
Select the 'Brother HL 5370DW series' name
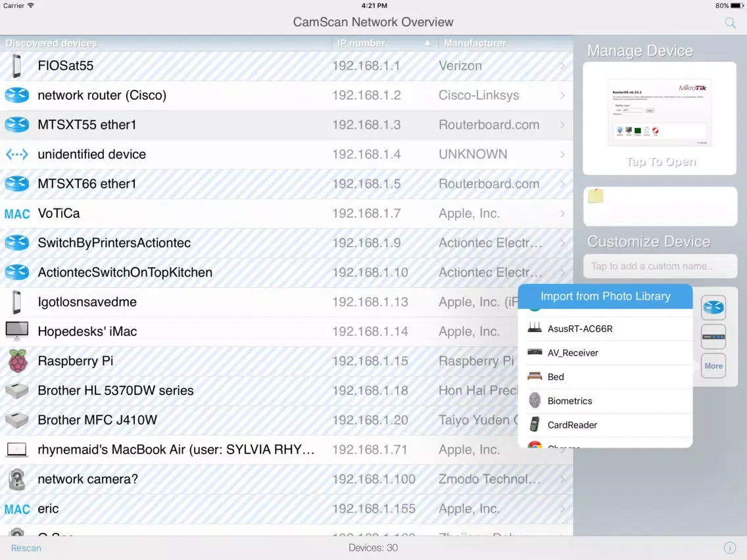coord(116,390)
